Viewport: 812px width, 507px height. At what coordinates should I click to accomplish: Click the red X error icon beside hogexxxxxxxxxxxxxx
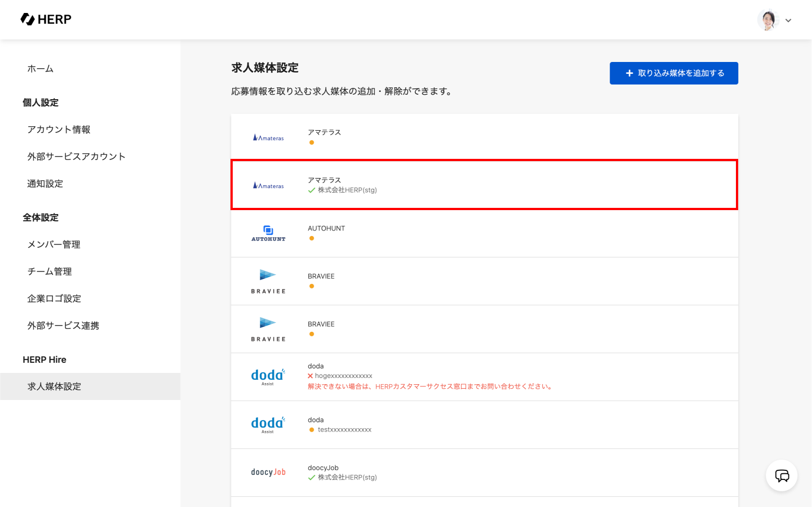click(310, 376)
